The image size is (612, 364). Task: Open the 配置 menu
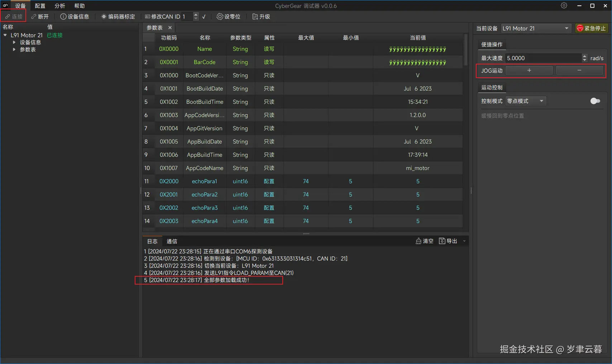(40, 6)
